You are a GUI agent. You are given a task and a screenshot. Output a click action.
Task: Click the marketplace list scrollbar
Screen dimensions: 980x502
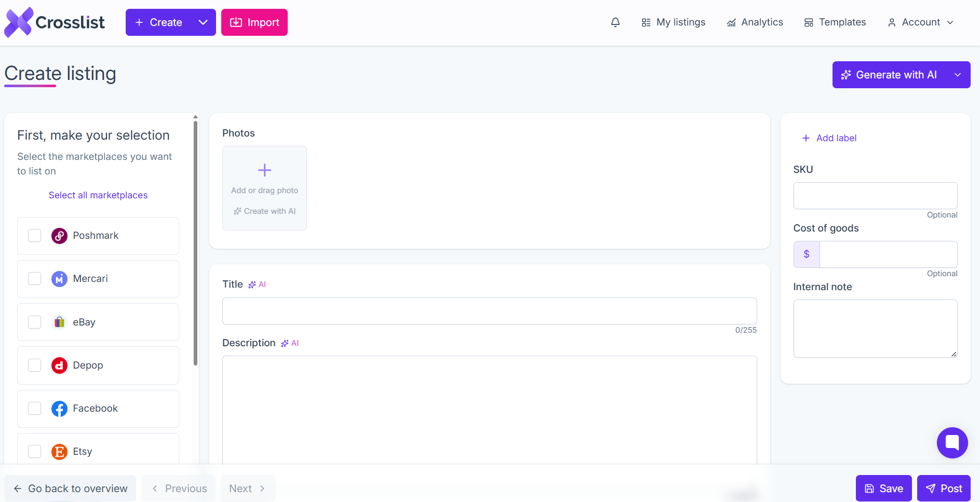coord(195,243)
